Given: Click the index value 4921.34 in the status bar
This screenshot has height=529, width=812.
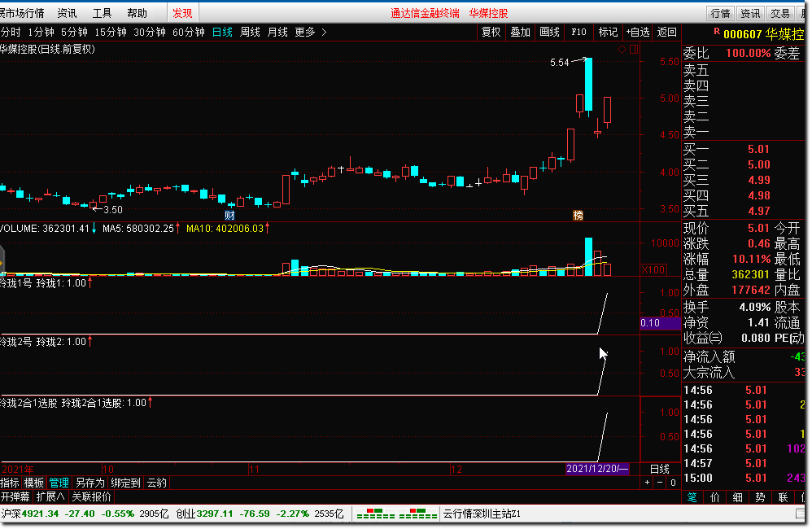Looking at the screenshot, I should tap(39, 514).
